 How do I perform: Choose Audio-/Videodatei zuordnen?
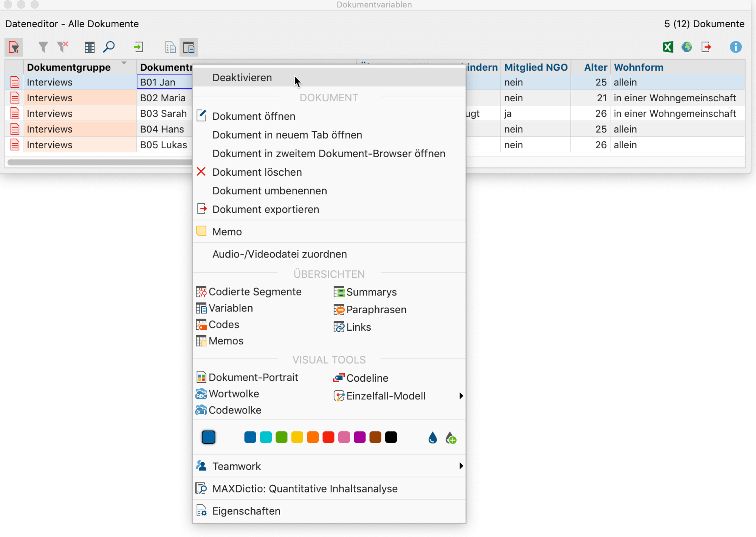tap(329, 254)
